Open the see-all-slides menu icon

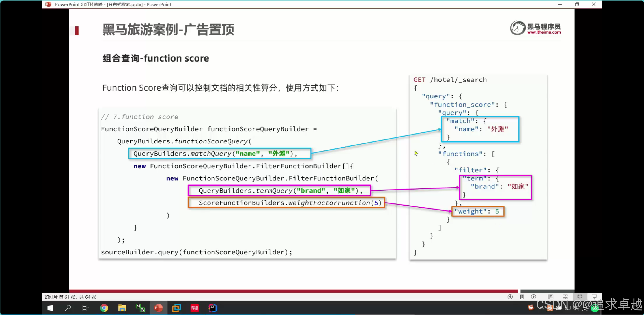[522, 297]
